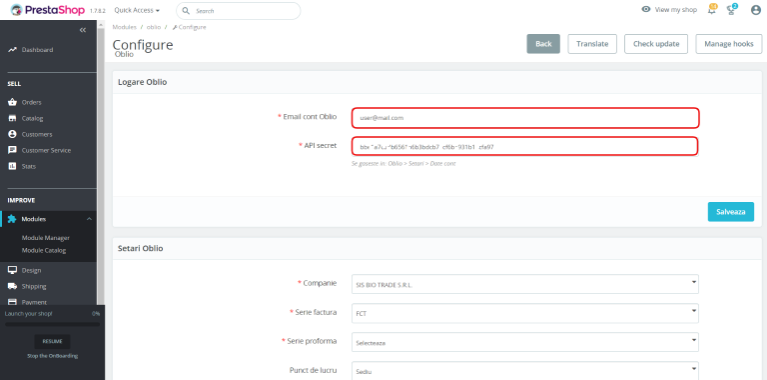The image size is (767, 380).
Task: Click the hint text about Date cont
Action: click(x=404, y=164)
